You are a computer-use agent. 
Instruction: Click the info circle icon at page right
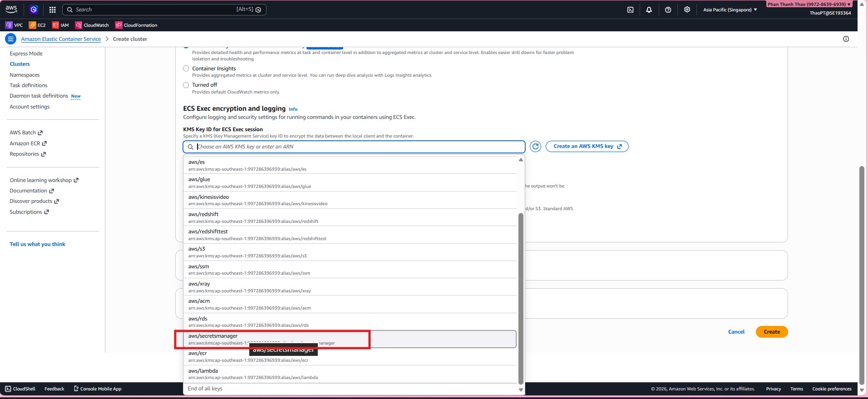click(846, 39)
